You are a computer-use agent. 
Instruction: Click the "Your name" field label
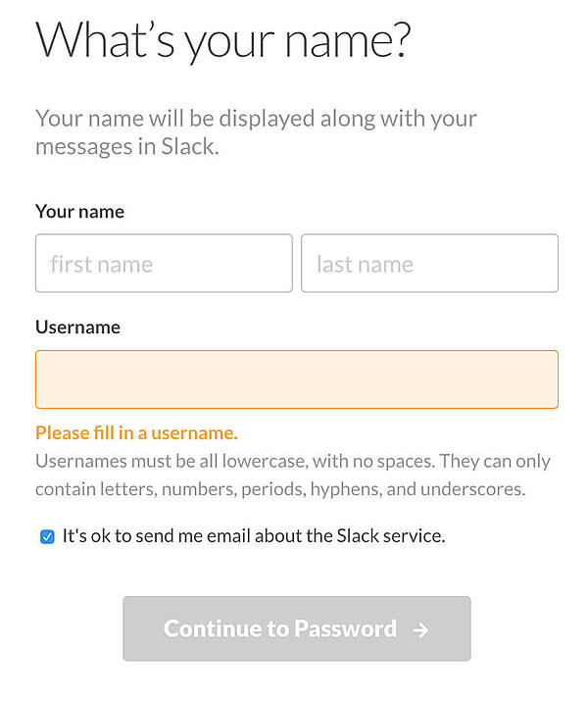79,212
